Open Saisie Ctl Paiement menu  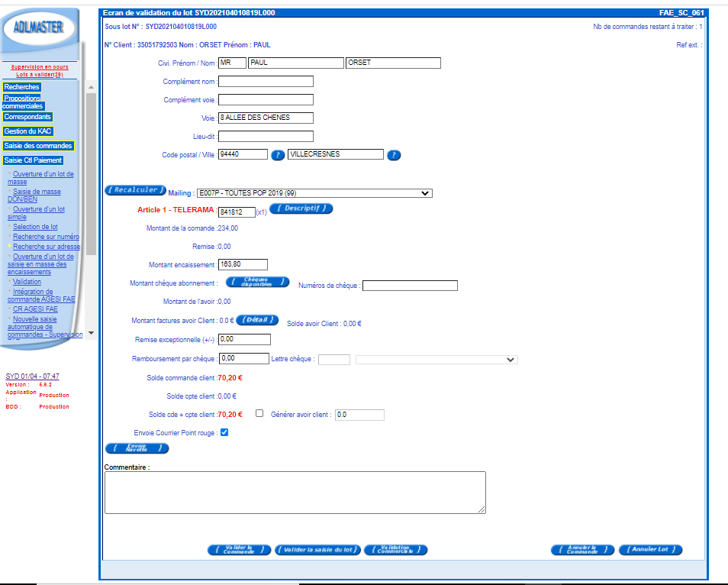point(33,160)
